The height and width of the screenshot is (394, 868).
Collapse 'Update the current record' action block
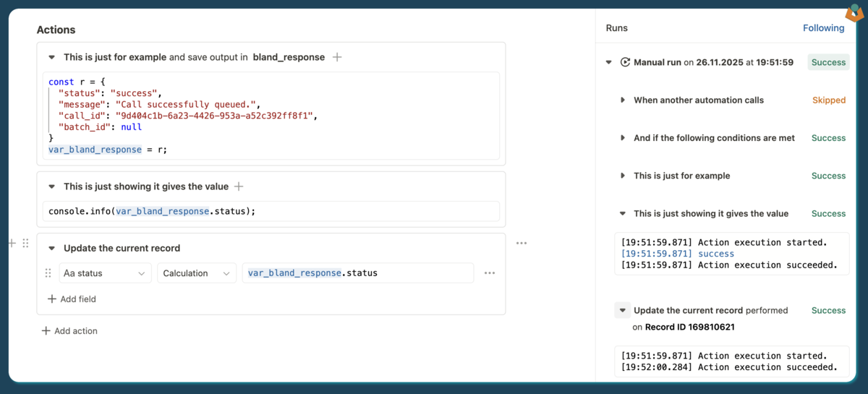52,248
